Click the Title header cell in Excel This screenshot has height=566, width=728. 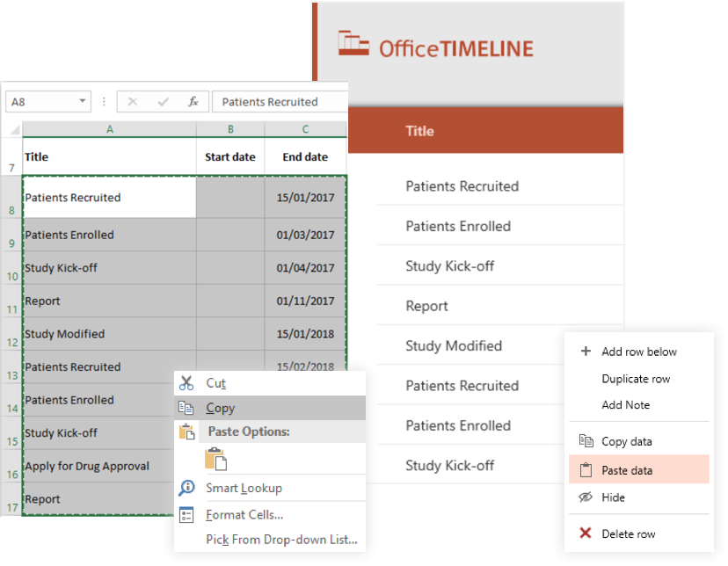[x=110, y=156]
